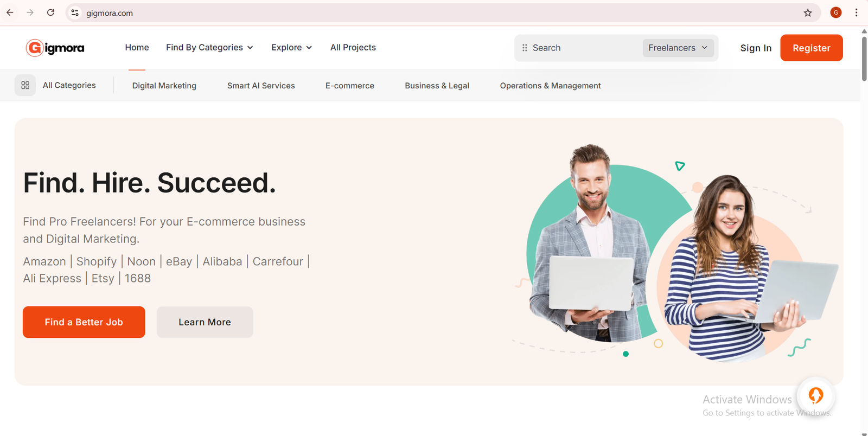Click the scrollbar down arrow
The height and width of the screenshot is (436, 868).
coord(864,433)
